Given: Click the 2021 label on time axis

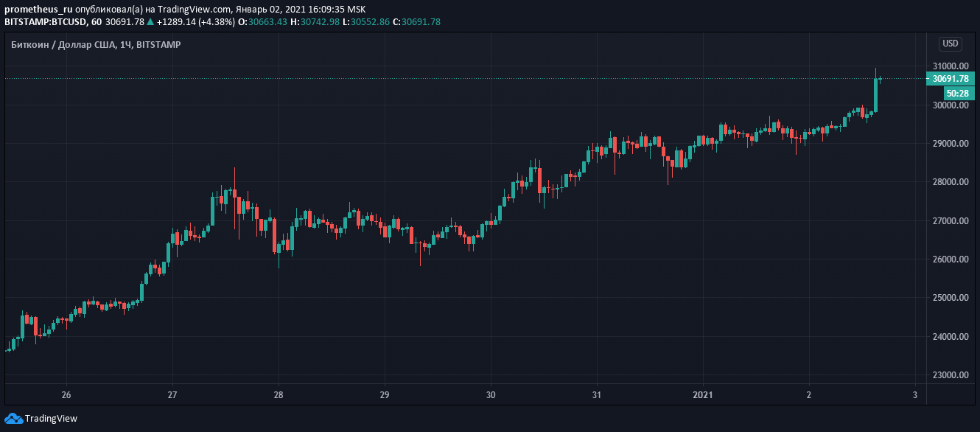Looking at the screenshot, I should (x=703, y=394).
